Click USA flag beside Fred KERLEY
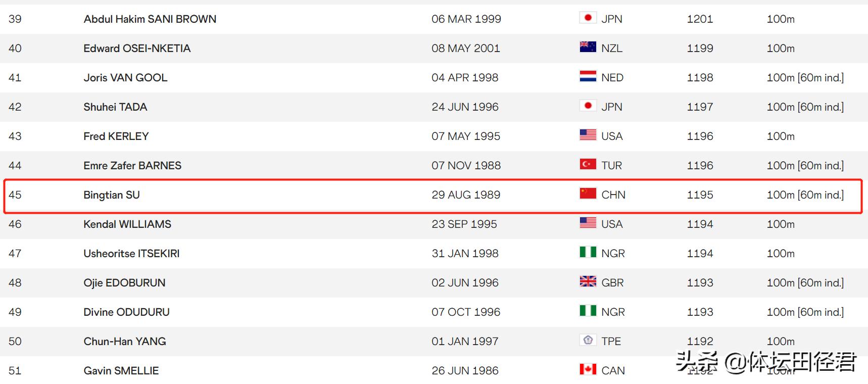 coord(588,135)
